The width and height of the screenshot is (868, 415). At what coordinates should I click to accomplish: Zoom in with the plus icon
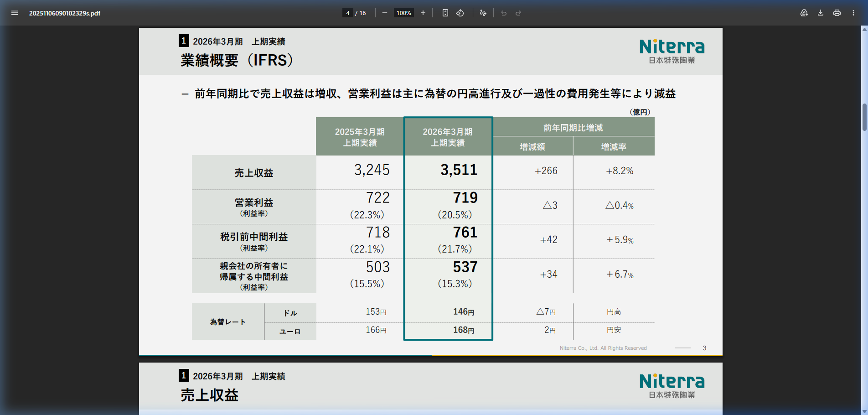point(423,13)
